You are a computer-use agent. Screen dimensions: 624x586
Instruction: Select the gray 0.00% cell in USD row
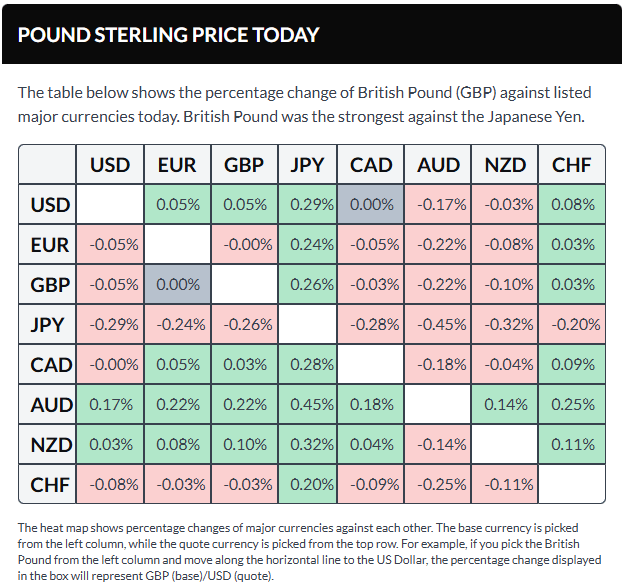click(372, 205)
